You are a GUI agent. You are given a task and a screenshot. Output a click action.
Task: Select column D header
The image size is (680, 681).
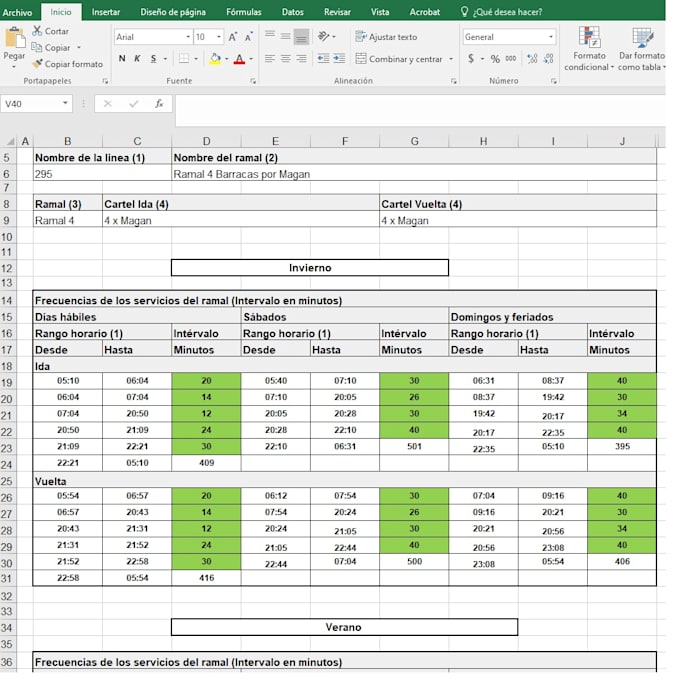click(x=206, y=141)
